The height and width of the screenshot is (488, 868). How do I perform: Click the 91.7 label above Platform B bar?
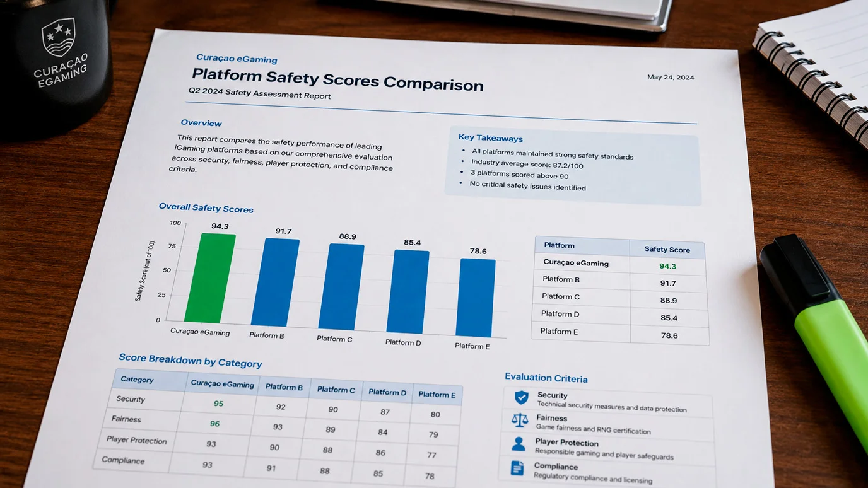(284, 231)
